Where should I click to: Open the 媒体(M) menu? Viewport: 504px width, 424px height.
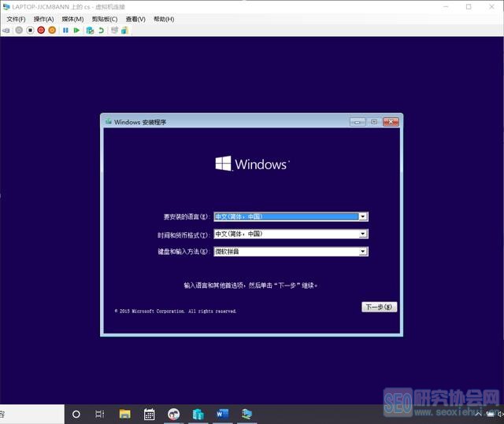(72, 19)
